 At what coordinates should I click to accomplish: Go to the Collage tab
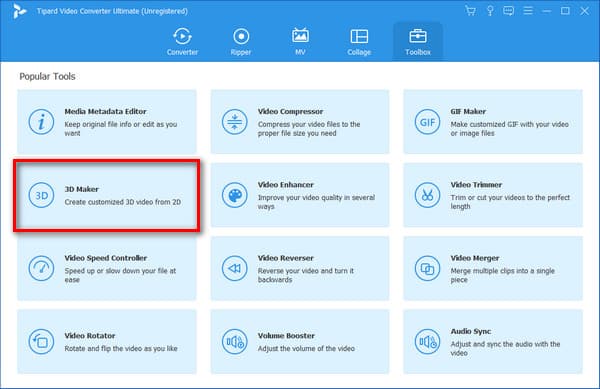point(359,42)
